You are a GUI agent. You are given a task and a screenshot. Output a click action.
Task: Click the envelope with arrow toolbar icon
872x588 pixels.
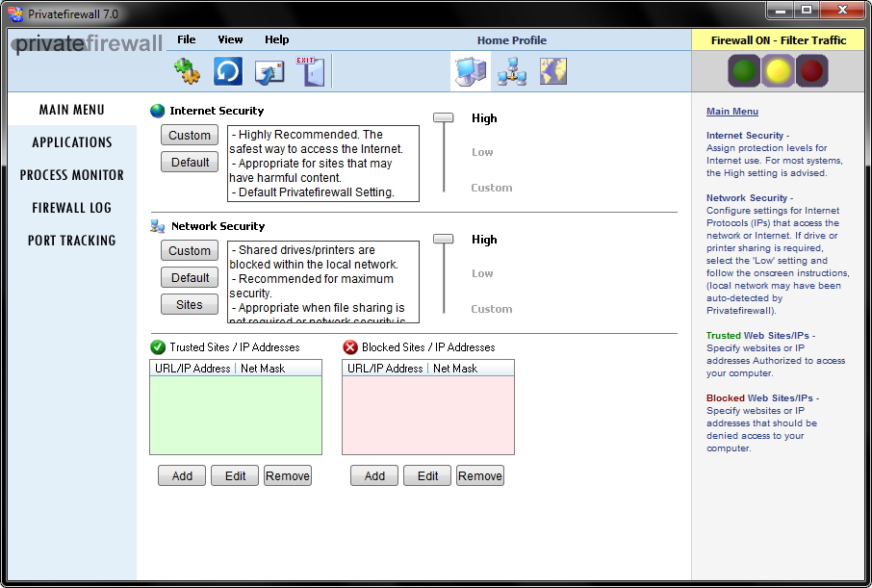click(x=269, y=71)
